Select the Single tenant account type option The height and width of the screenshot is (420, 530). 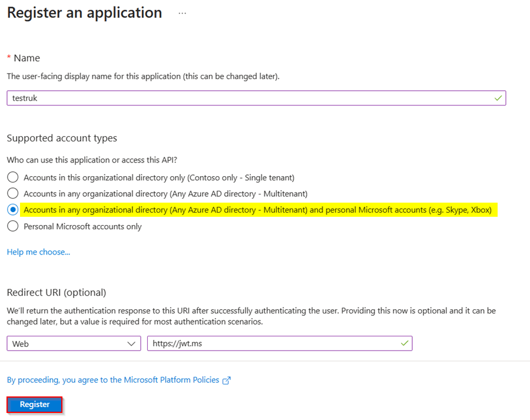pos(12,177)
